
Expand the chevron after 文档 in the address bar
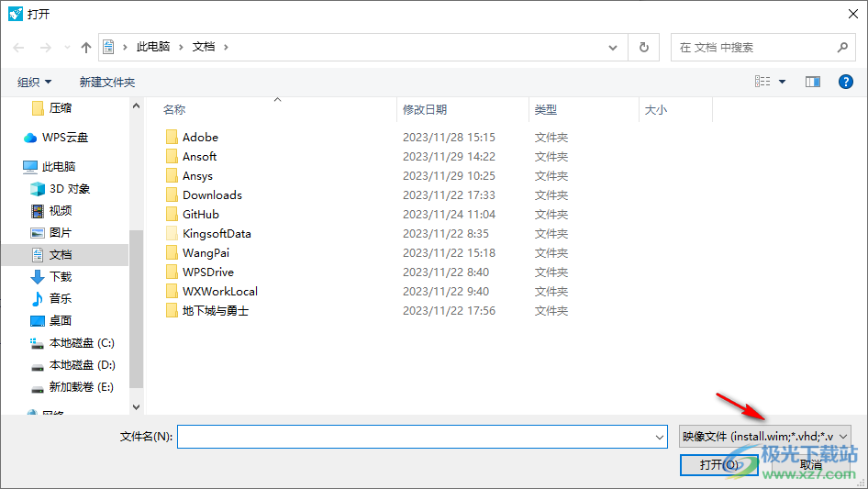[226, 47]
